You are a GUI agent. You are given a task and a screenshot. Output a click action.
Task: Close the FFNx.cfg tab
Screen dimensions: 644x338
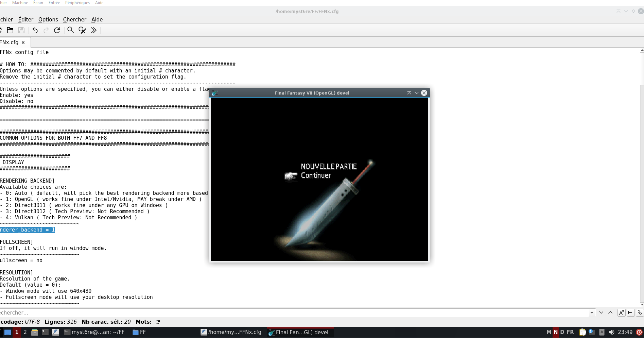[23, 43]
